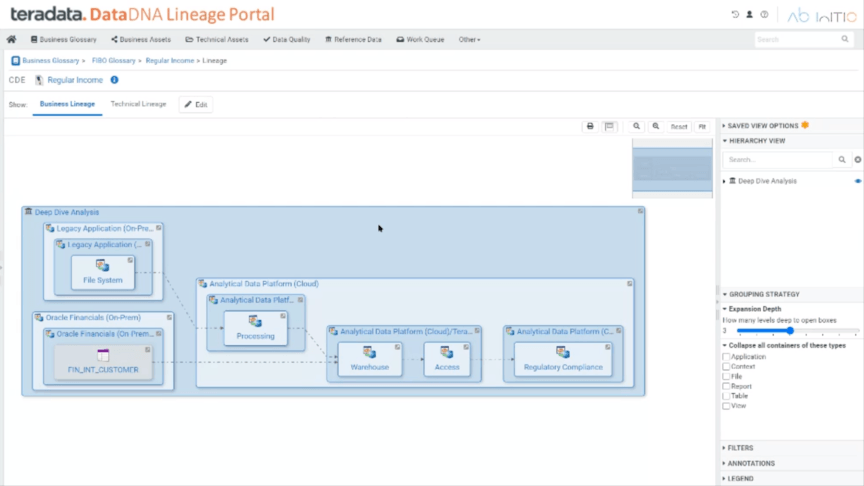
Task: Click the user profile icon in header
Action: point(750,15)
